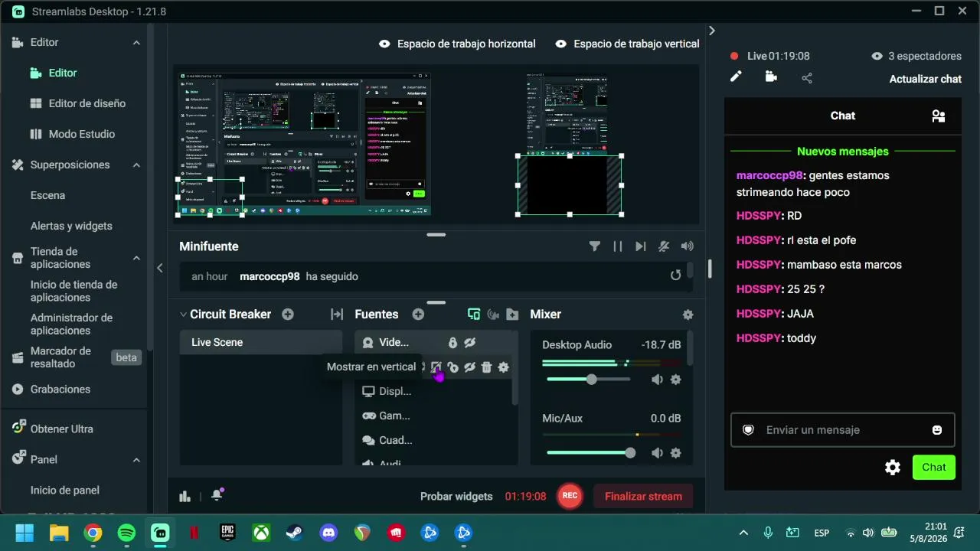Viewport: 980px width, 551px height.
Task: Collapse the left sidebar with arrow
Action: (x=160, y=268)
